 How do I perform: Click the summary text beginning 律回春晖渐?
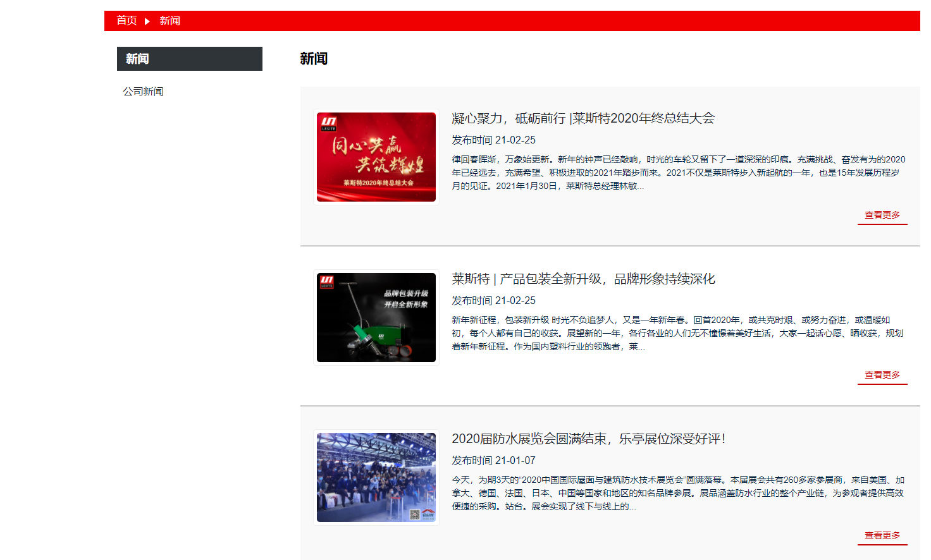pyautogui.click(x=678, y=173)
